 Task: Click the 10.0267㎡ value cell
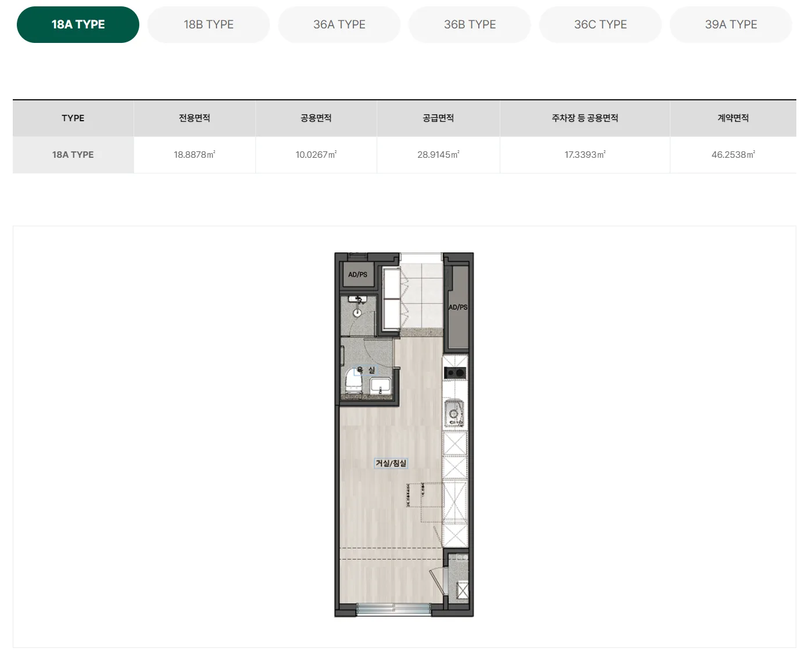pos(316,155)
